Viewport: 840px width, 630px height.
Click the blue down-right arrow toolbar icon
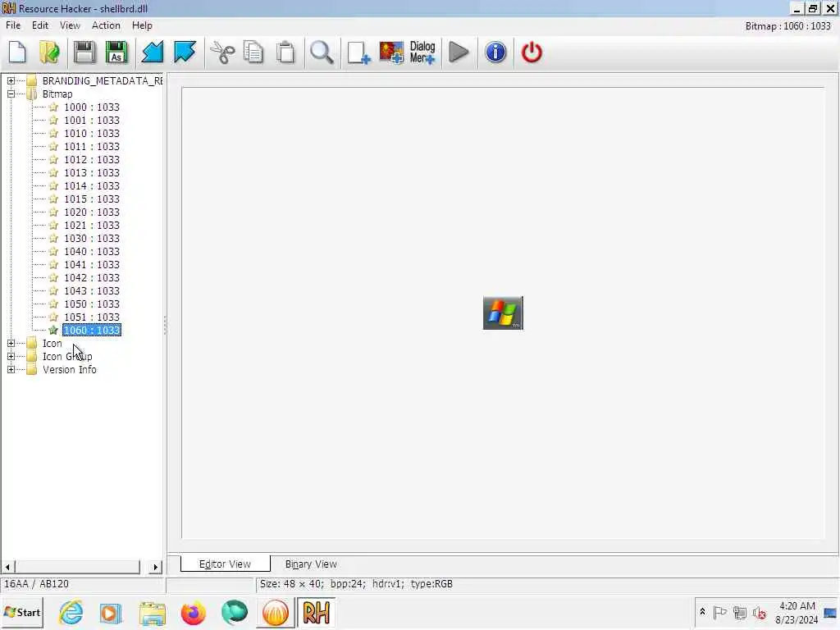click(185, 52)
